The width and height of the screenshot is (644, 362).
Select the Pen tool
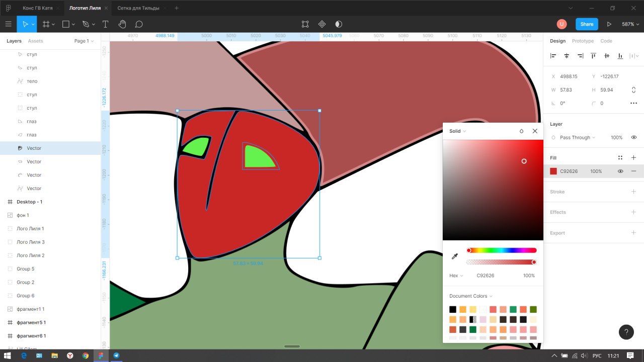(86, 24)
